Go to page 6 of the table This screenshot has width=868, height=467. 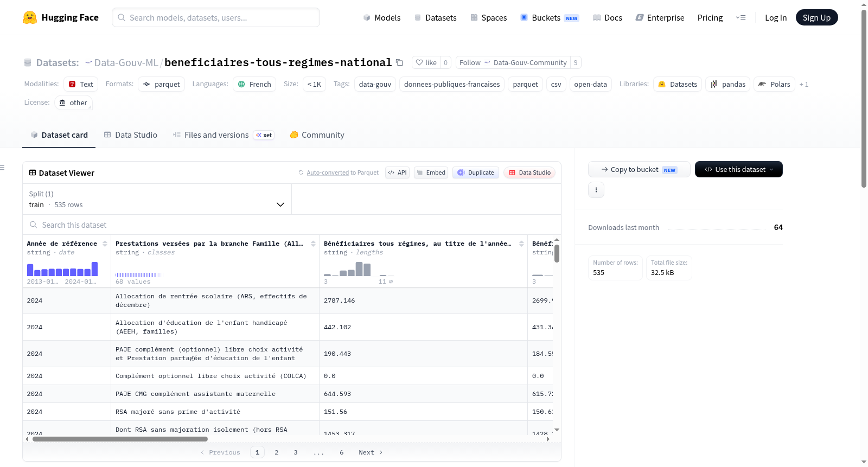coord(342,452)
